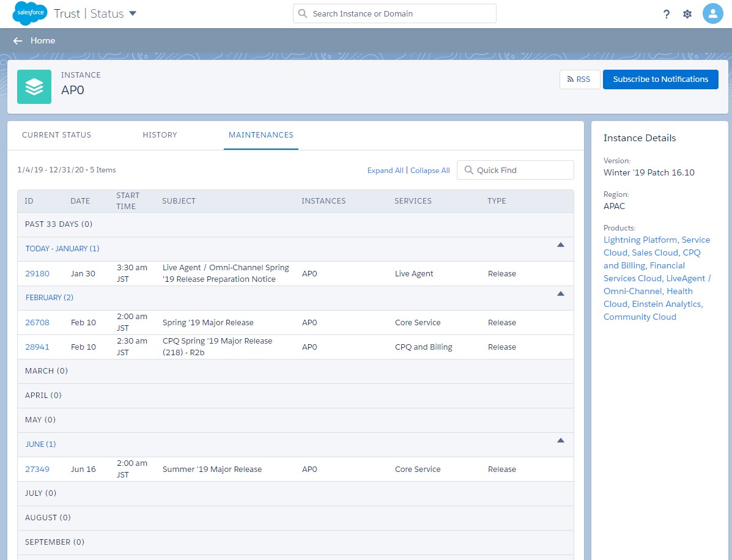Switch to the Current Status tab
Image resolution: width=732 pixels, height=560 pixels.
[56, 135]
